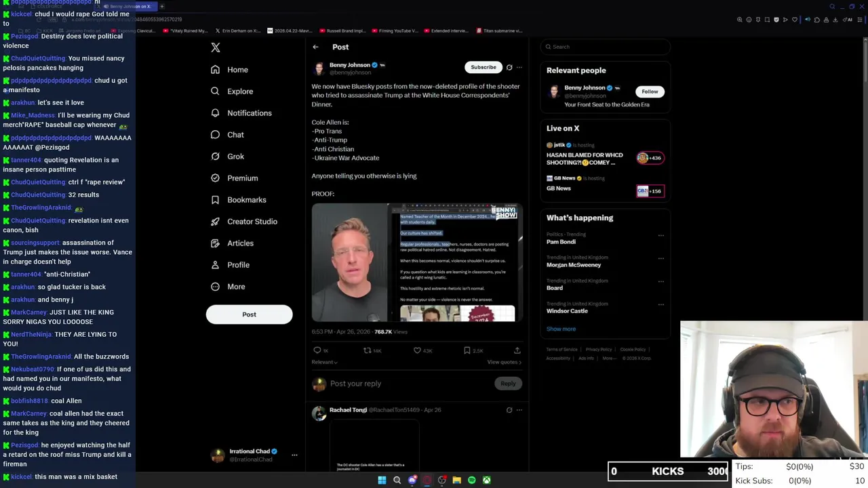This screenshot has height=488, width=868.
Task: Click the Opera browser taskbar icon
Action: click(x=427, y=480)
